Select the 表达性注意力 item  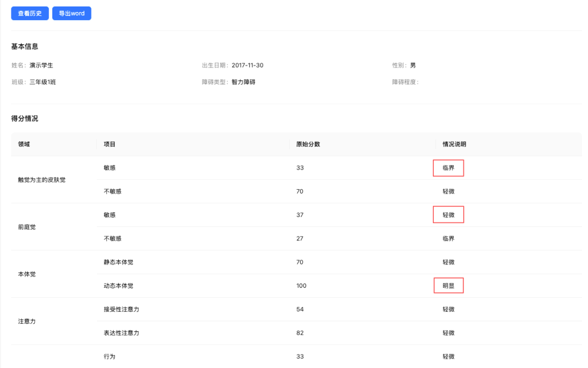coord(121,333)
